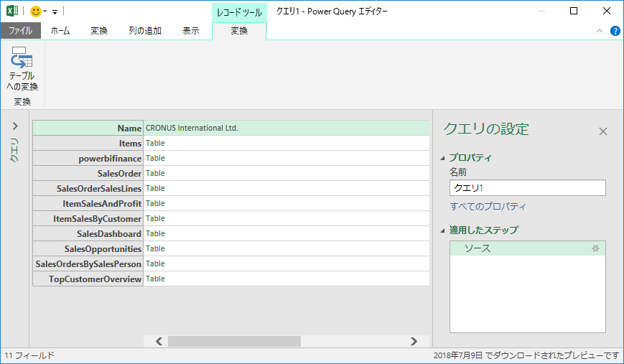
Task: Maximize the Power Query Editor window
Action: pos(574,11)
